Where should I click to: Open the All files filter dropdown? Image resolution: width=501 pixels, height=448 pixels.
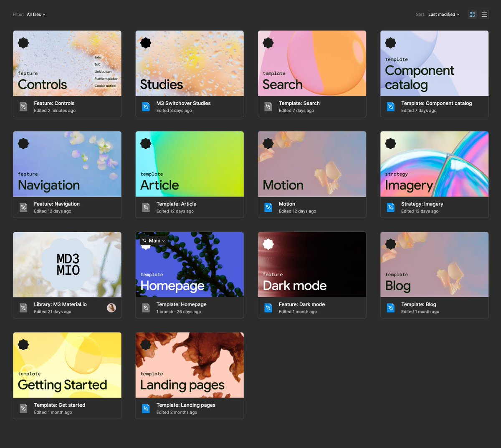click(36, 14)
